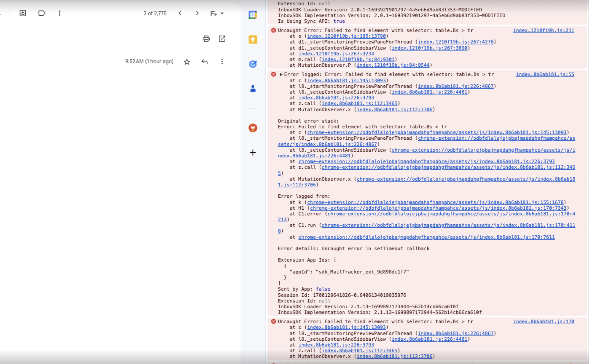Open Google Calendar in the side panel

(253, 15)
